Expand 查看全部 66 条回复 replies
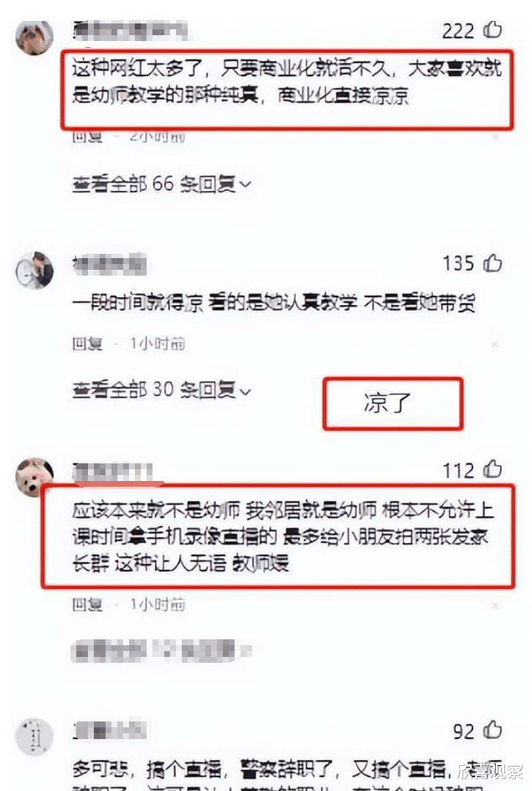The width and height of the screenshot is (532, 791). [x=162, y=184]
